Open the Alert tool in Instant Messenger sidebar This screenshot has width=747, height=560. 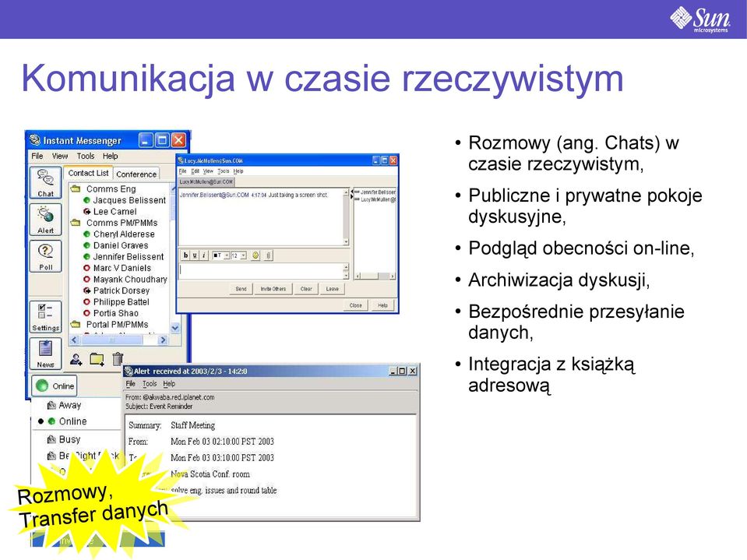coord(46,219)
